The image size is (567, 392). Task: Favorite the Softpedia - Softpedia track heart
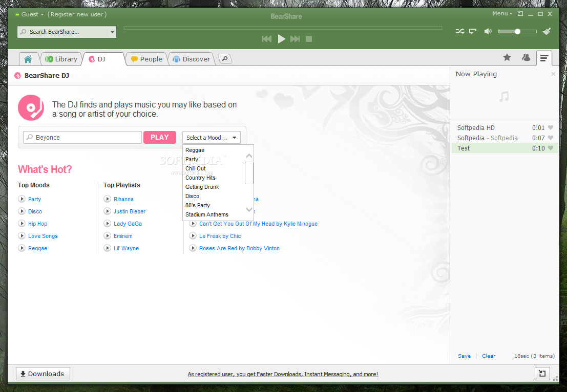pyautogui.click(x=551, y=138)
